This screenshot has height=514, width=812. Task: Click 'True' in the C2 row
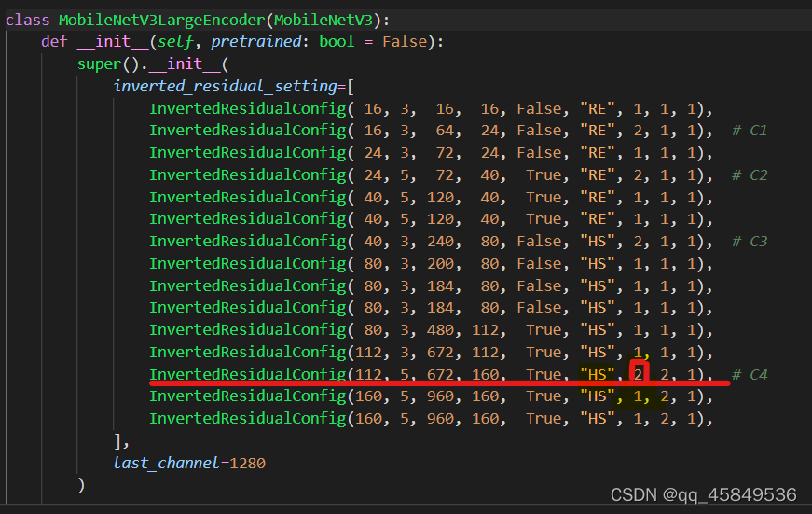(x=544, y=175)
